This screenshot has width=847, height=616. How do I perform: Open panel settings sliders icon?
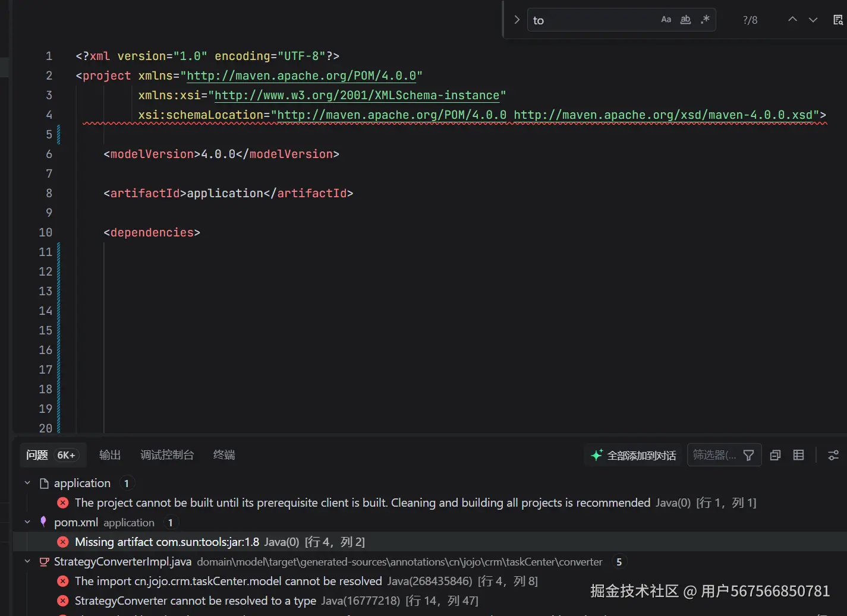click(833, 455)
